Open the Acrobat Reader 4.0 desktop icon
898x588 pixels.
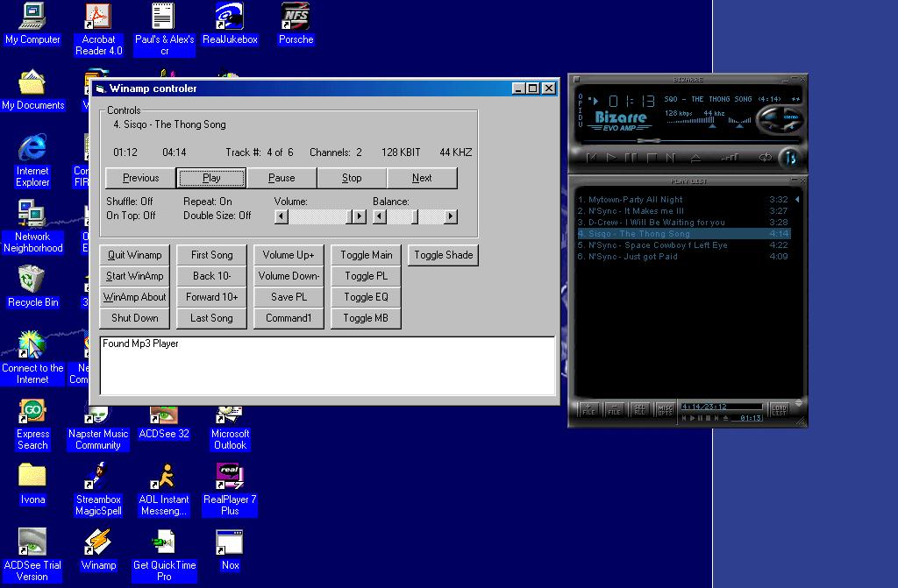click(98, 29)
